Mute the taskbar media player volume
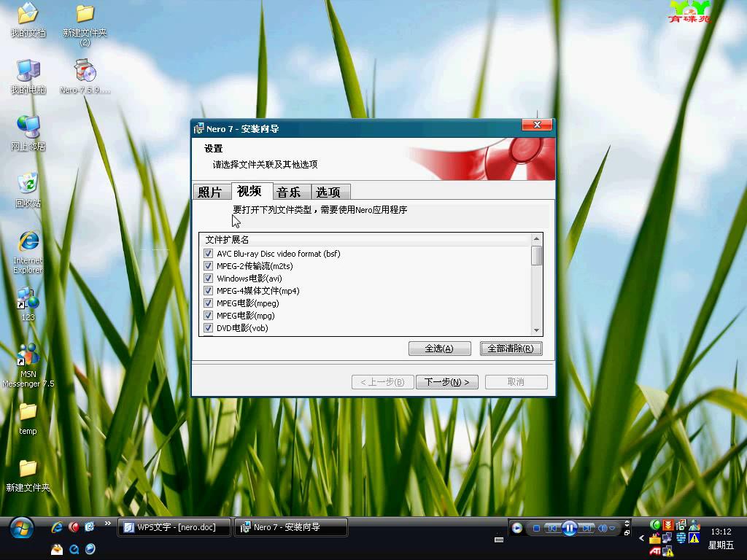The height and width of the screenshot is (560, 747). coord(603,528)
